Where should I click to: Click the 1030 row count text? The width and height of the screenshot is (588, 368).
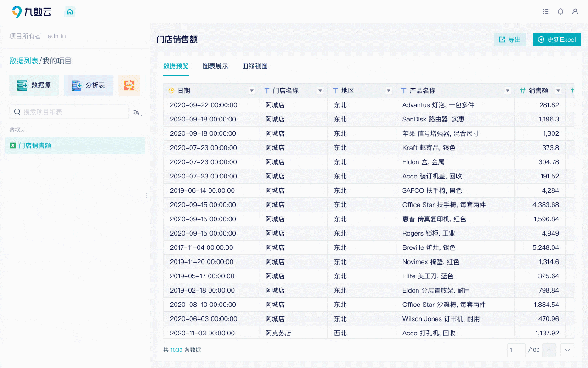176,350
